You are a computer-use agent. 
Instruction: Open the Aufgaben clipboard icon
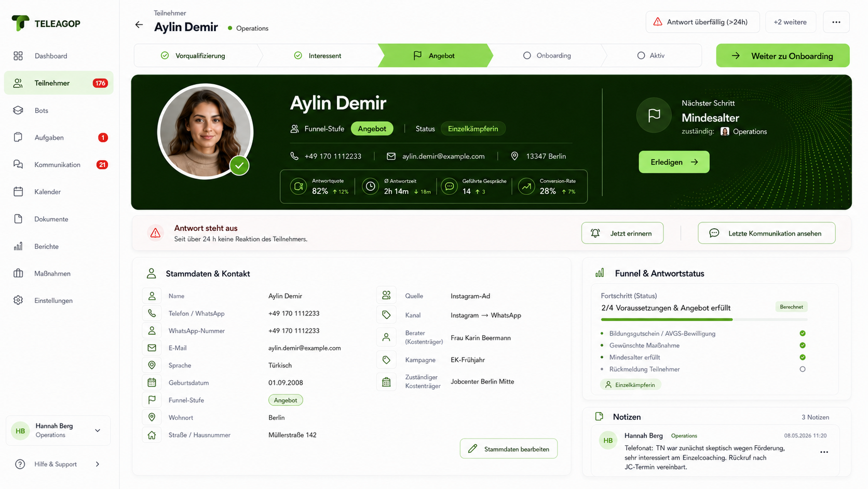click(18, 137)
